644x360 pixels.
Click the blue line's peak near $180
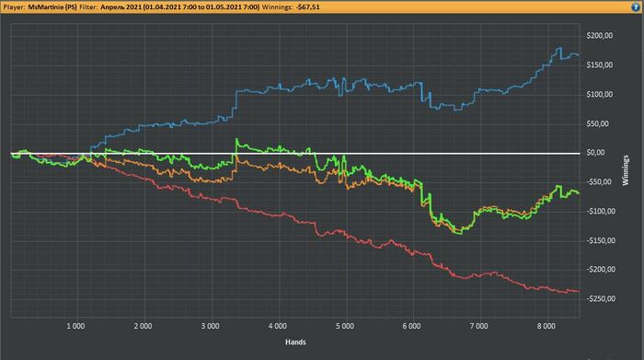(x=559, y=49)
